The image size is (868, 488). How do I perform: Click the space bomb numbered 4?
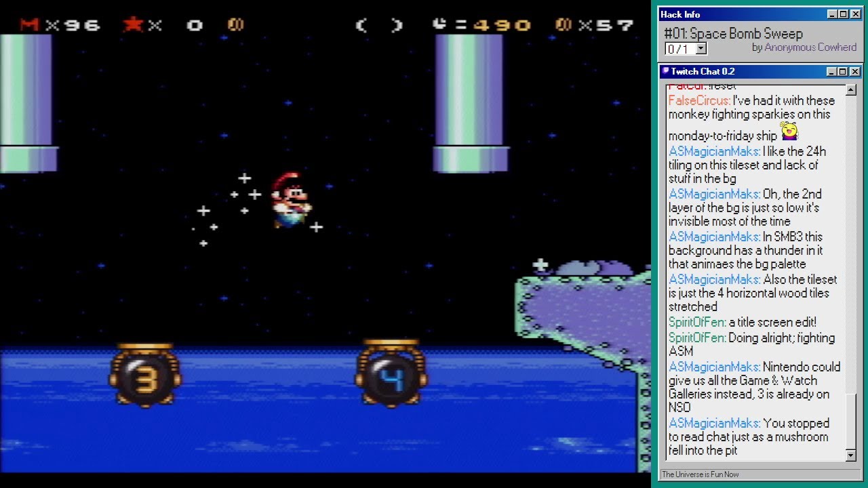(391, 375)
